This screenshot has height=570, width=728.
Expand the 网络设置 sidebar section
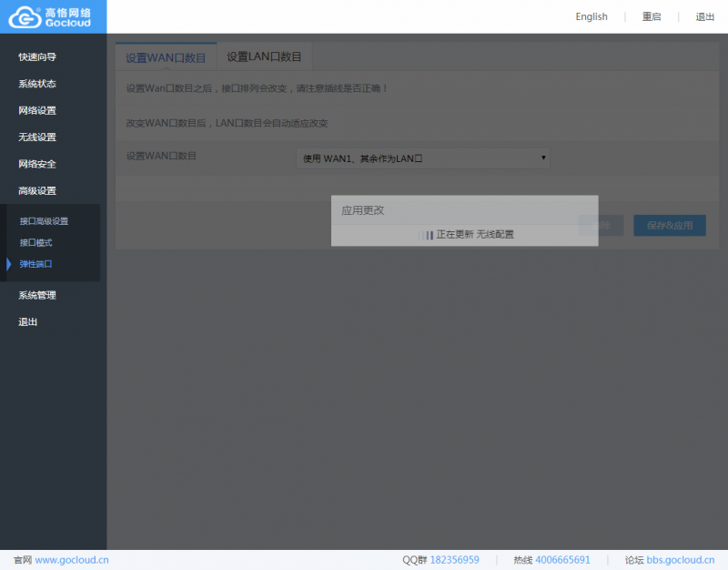click(x=37, y=111)
